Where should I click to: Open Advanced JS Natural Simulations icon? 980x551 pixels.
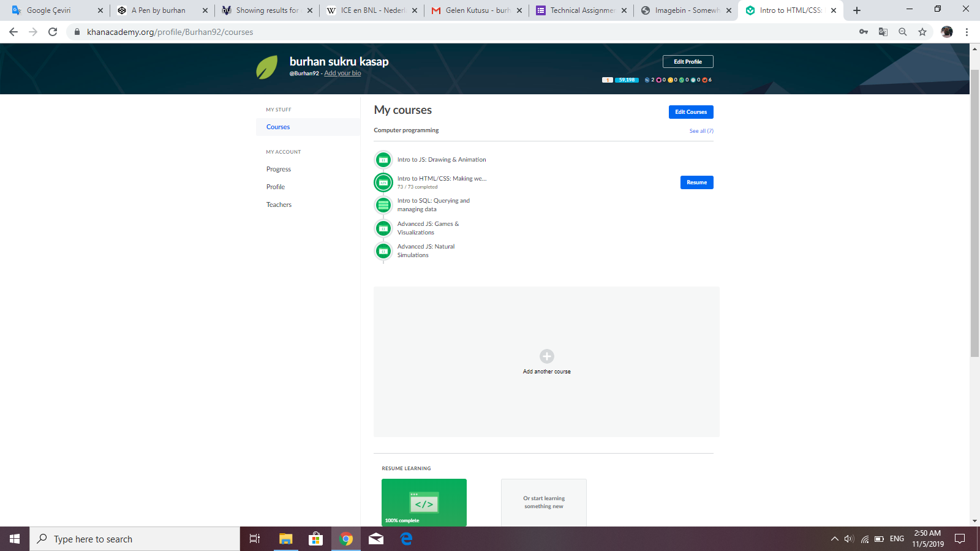(x=383, y=251)
